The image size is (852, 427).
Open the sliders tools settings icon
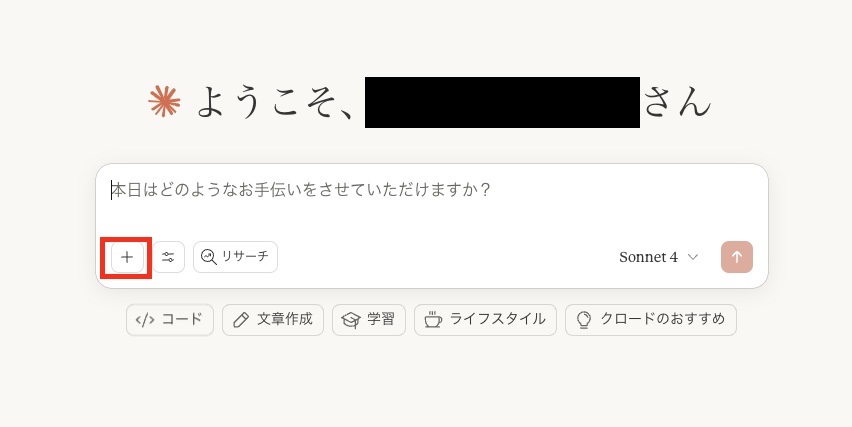[x=168, y=257]
